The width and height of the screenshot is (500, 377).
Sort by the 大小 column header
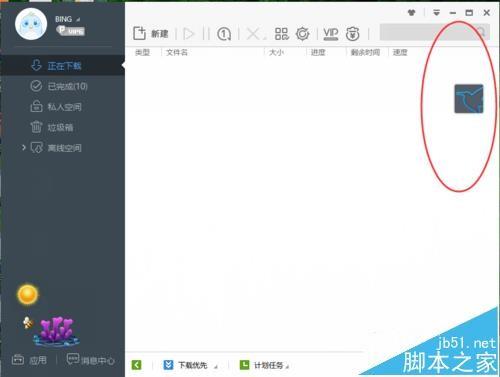[x=276, y=52]
